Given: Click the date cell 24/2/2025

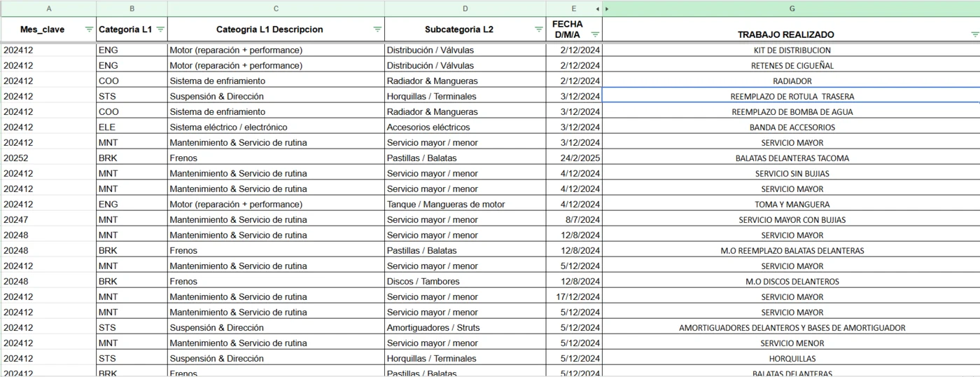Looking at the screenshot, I should (x=574, y=158).
